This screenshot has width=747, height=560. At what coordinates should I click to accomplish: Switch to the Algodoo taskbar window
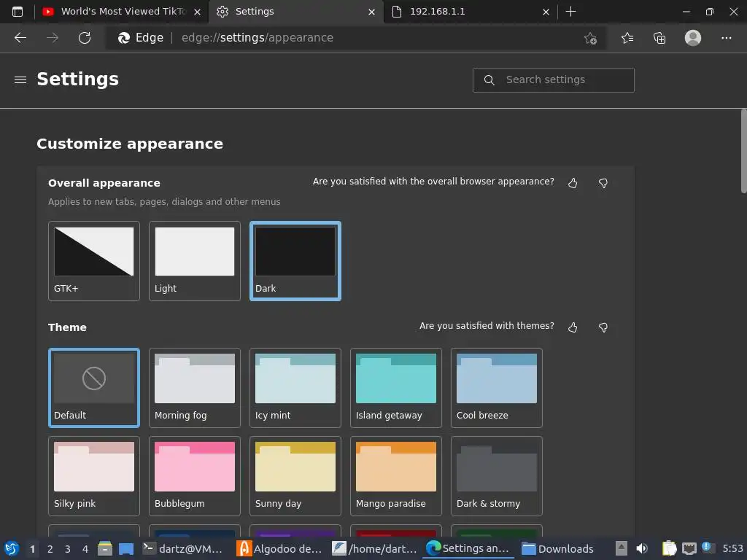tap(279, 548)
